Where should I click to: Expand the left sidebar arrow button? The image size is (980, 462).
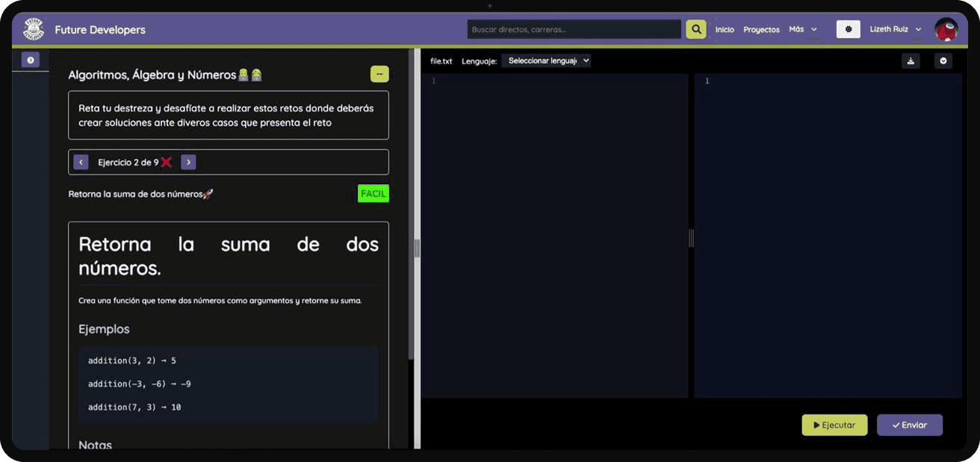(x=31, y=60)
